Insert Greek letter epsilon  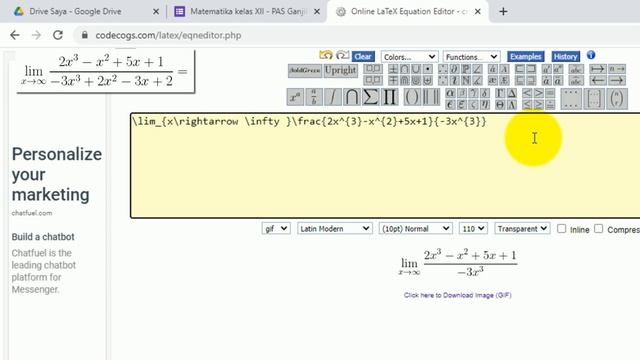coord(450,105)
